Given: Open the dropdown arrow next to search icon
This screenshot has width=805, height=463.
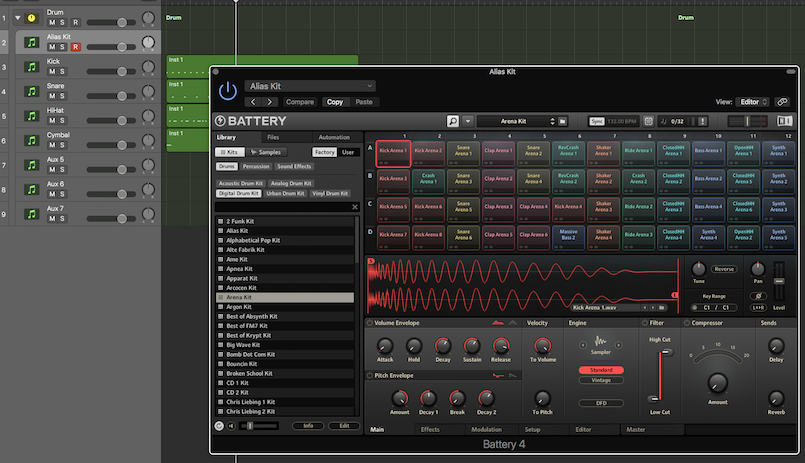Looking at the screenshot, I should pyautogui.click(x=468, y=121).
